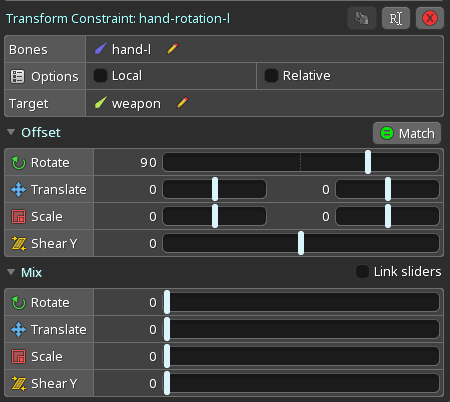Enable the Relative option checkbox
450x402 pixels.
point(271,76)
